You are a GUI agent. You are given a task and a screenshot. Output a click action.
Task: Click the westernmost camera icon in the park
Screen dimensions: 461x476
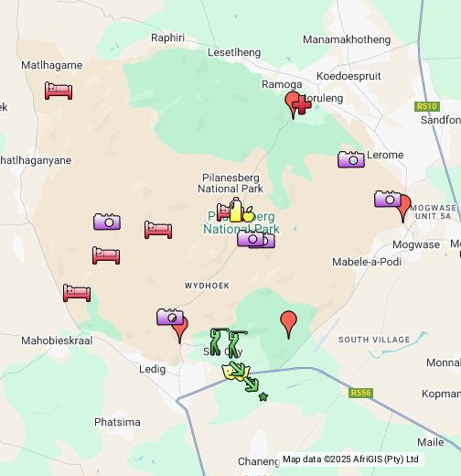tap(107, 222)
